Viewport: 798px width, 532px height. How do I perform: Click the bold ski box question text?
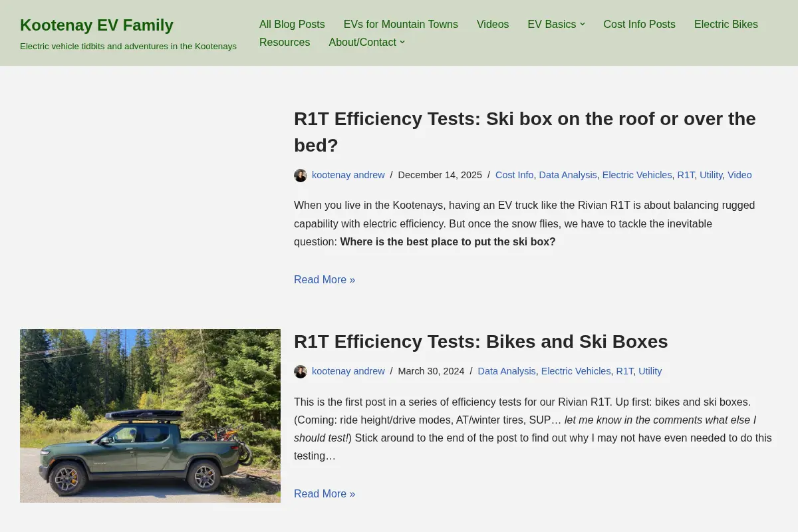448,242
